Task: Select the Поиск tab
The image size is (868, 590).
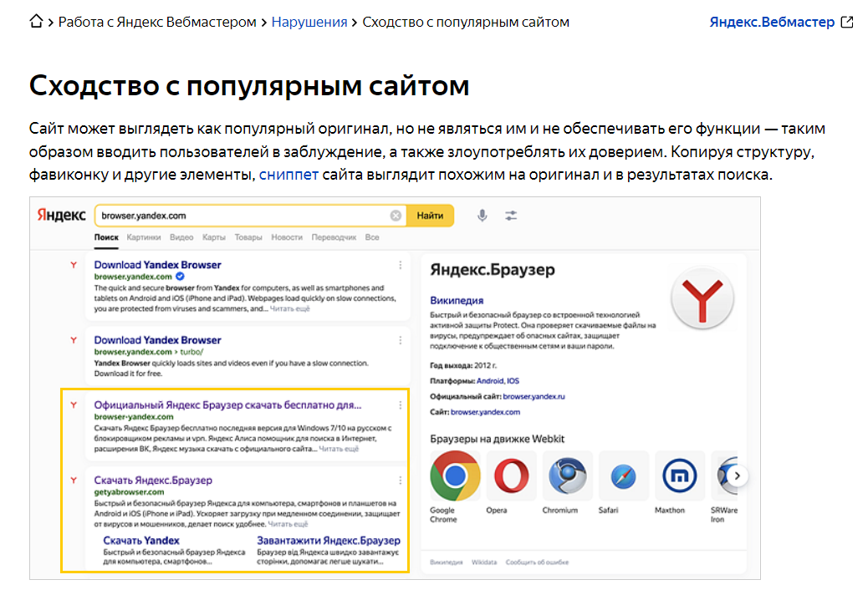Action: tap(106, 237)
